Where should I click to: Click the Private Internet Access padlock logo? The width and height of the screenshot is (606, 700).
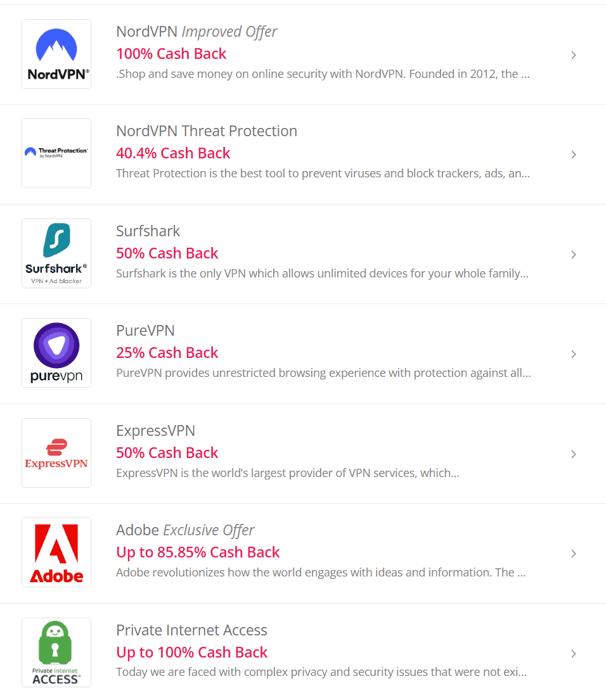click(x=56, y=652)
